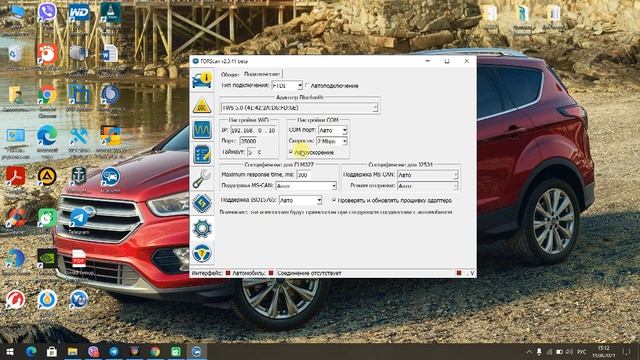Open the tests checklist section
This screenshot has height=360, width=640.
(x=202, y=155)
